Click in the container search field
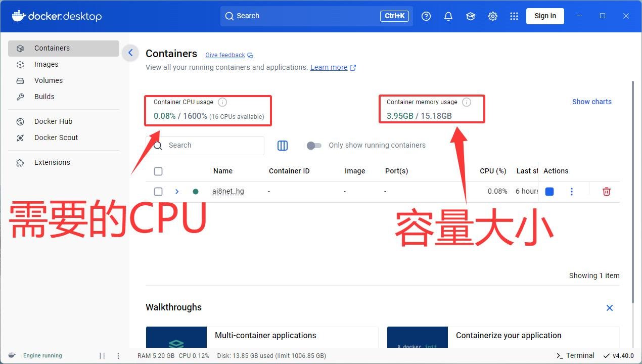The height and width of the screenshot is (364, 642). pos(212,145)
